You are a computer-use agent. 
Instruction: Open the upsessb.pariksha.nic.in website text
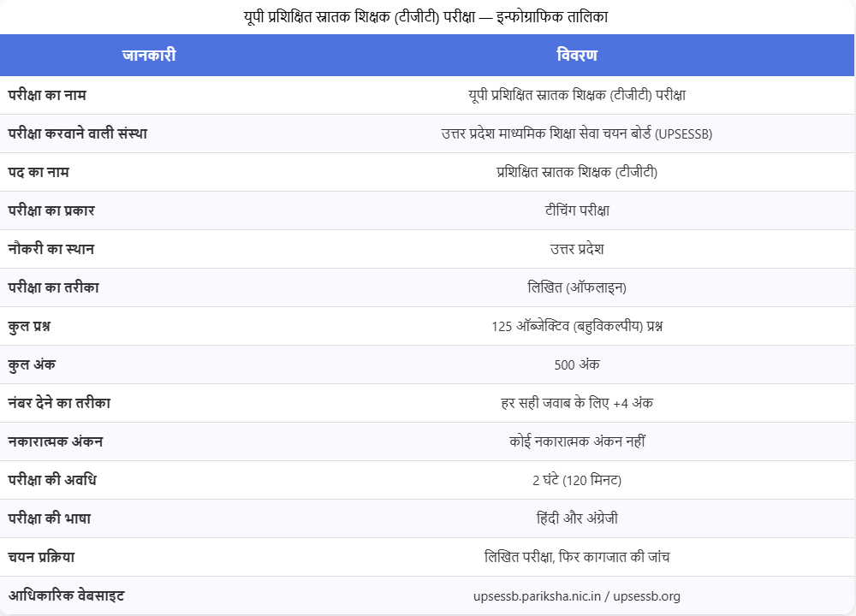click(x=538, y=596)
